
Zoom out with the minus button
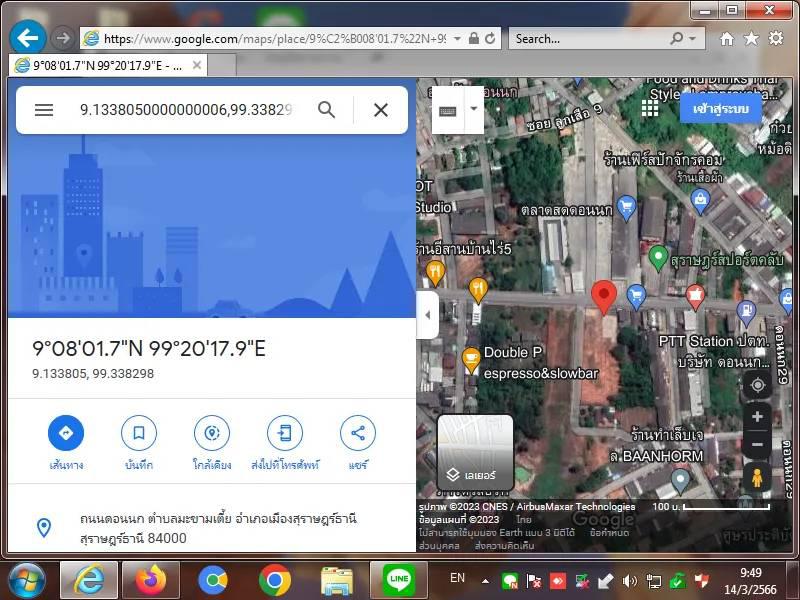point(757,444)
